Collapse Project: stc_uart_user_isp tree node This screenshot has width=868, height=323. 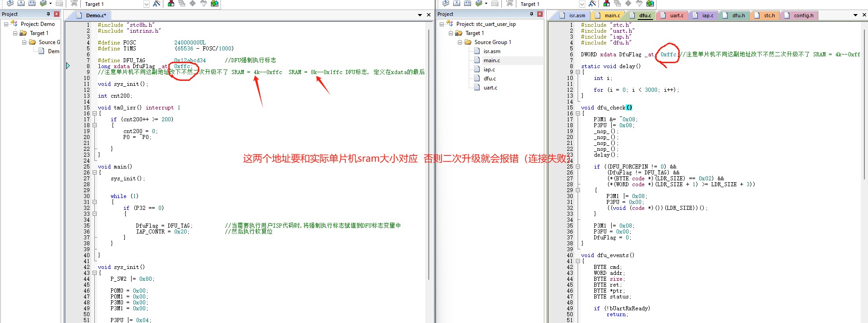click(441, 24)
